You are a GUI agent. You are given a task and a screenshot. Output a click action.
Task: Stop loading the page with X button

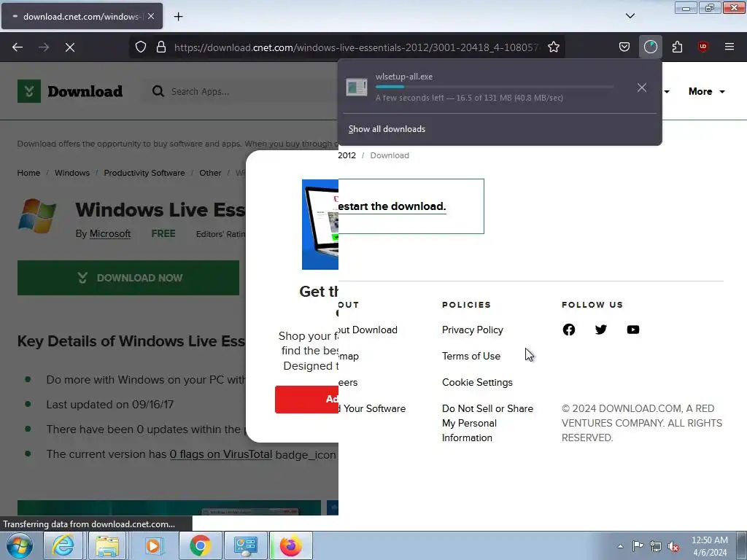pyautogui.click(x=70, y=47)
